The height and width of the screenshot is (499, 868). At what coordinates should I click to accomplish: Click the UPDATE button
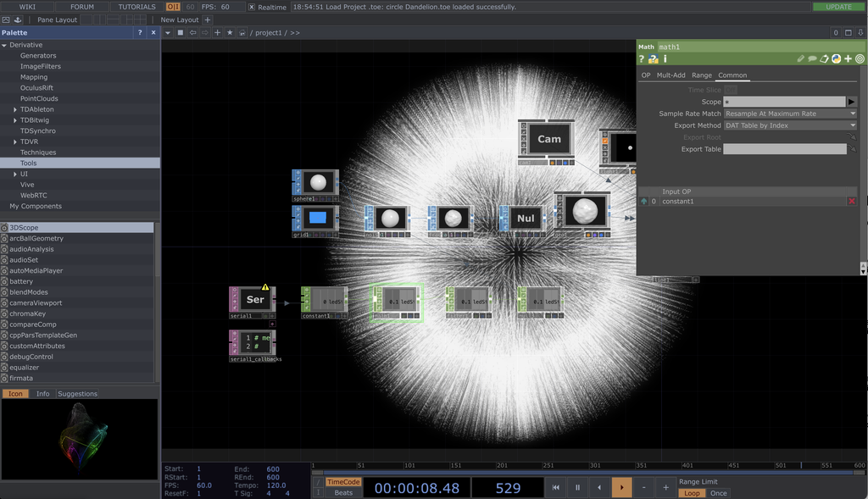click(838, 7)
